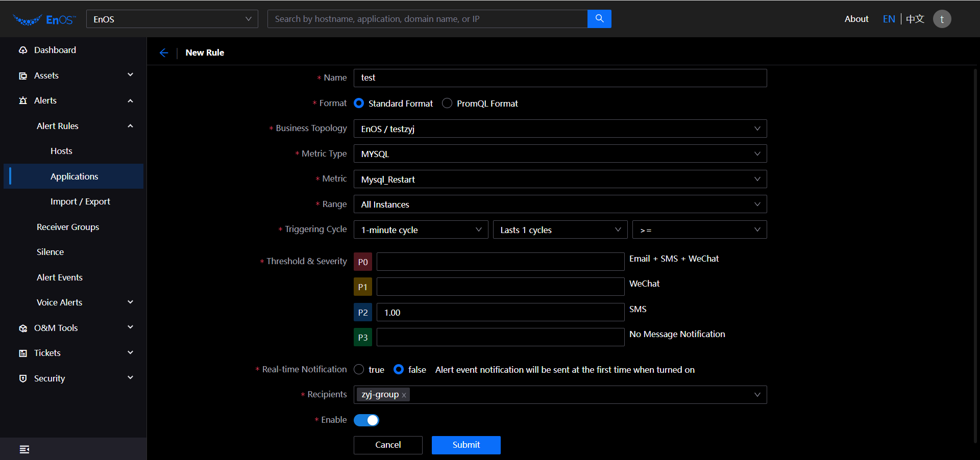Set Real-time Notification to true
The image size is (980, 460).
click(x=359, y=369)
